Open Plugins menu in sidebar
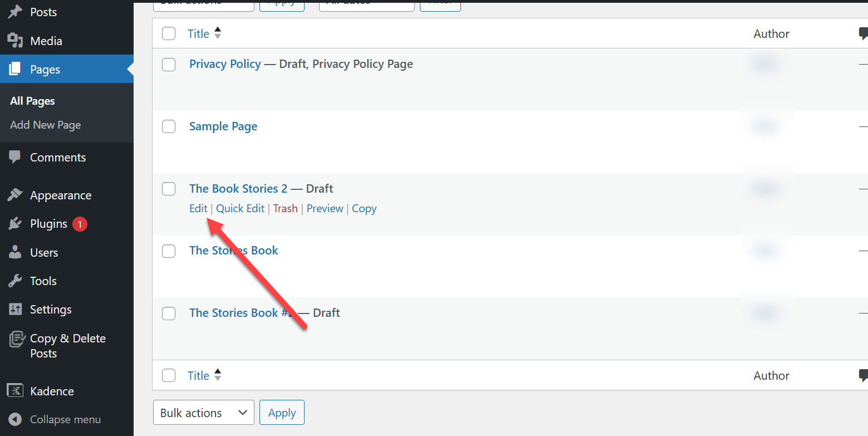The height and width of the screenshot is (436, 868). coord(48,223)
